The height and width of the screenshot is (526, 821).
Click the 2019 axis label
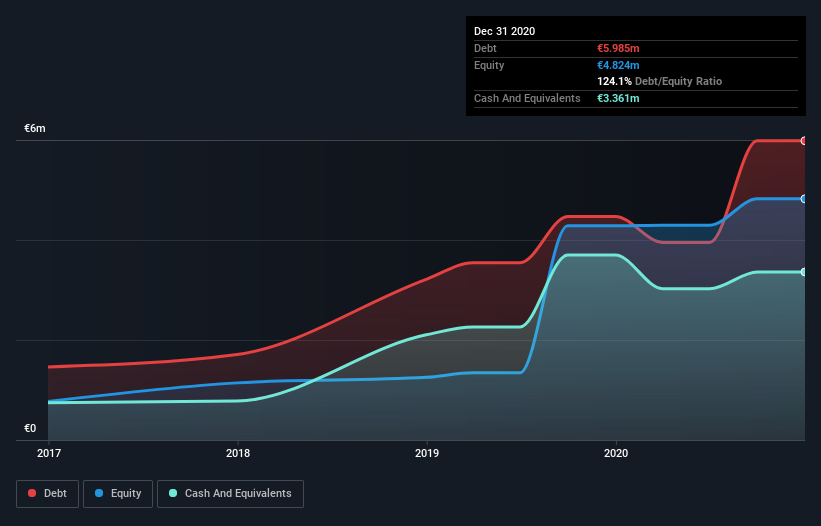coord(427,453)
